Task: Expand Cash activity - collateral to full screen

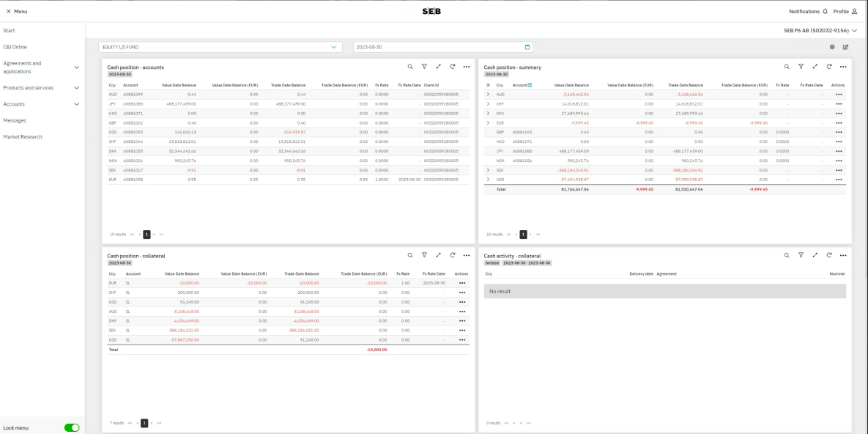Action: pos(815,255)
